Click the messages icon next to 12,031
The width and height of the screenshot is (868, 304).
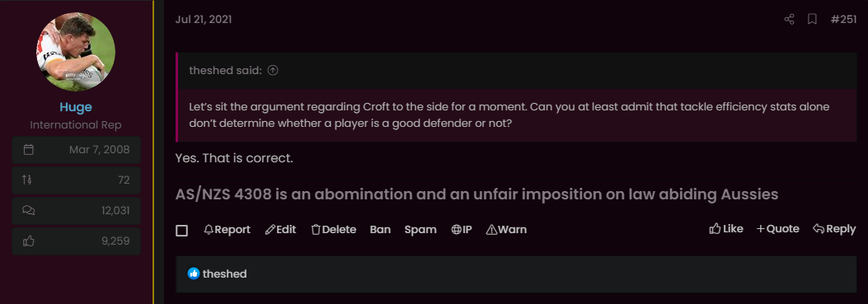tap(30, 210)
